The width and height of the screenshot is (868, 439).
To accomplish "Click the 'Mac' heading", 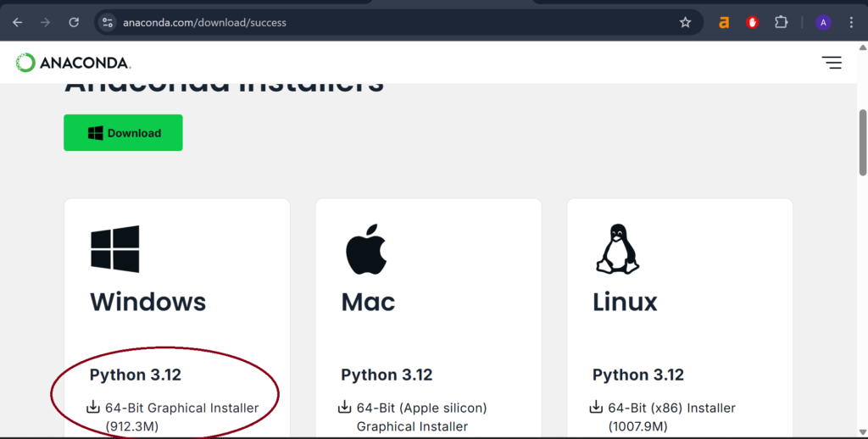I will [368, 302].
